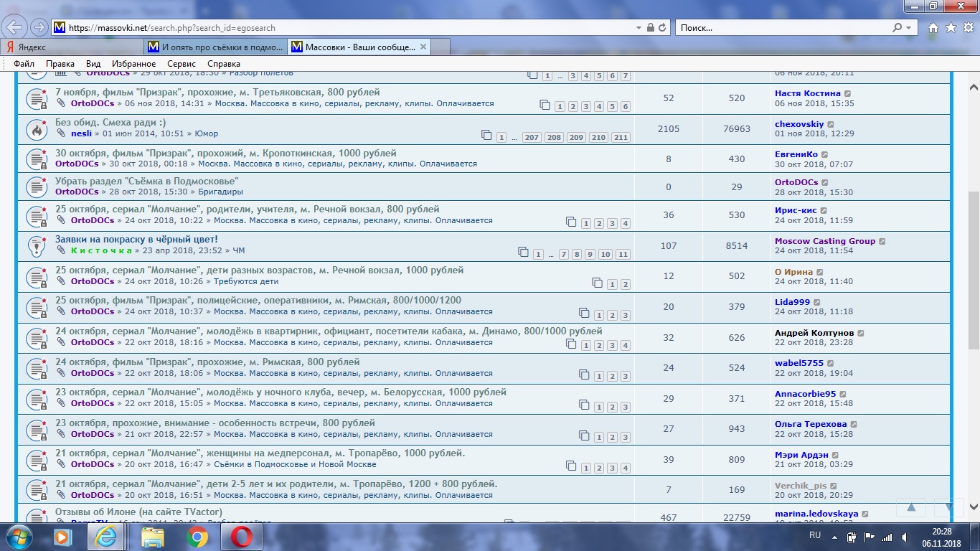Open the Правка menu
This screenshot has width=980, height=551.
pyautogui.click(x=60, y=64)
